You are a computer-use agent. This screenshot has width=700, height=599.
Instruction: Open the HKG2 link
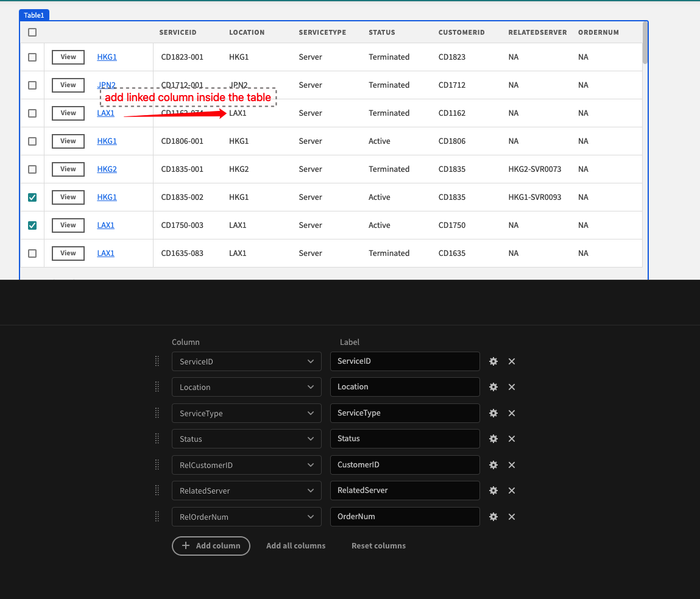[107, 169]
